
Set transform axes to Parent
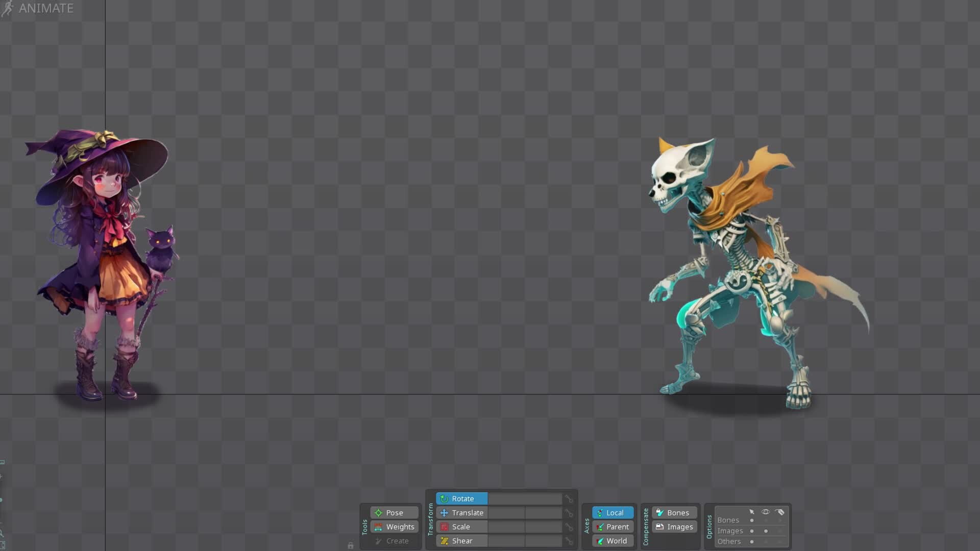point(612,527)
